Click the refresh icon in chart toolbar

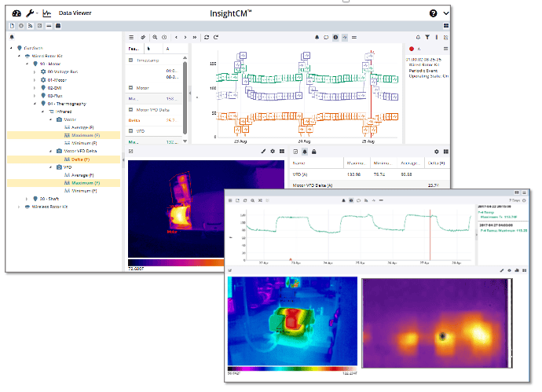[x=207, y=37]
